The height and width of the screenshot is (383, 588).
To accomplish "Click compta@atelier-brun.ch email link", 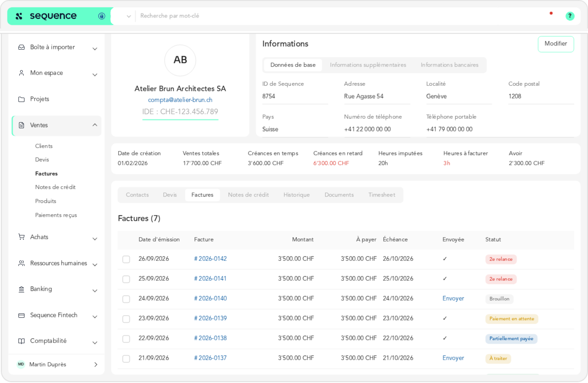I will [180, 100].
